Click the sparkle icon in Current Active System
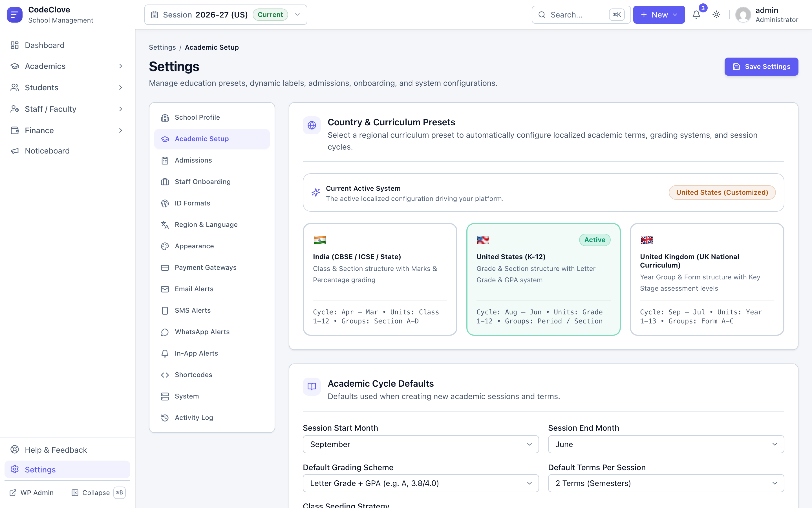Image resolution: width=812 pixels, height=508 pixels. (x=316, y=192)
